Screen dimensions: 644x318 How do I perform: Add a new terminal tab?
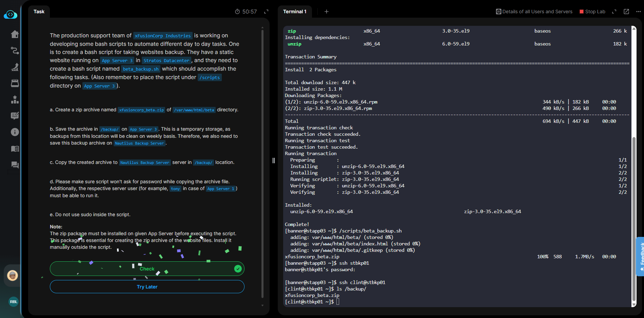[327, 12]
